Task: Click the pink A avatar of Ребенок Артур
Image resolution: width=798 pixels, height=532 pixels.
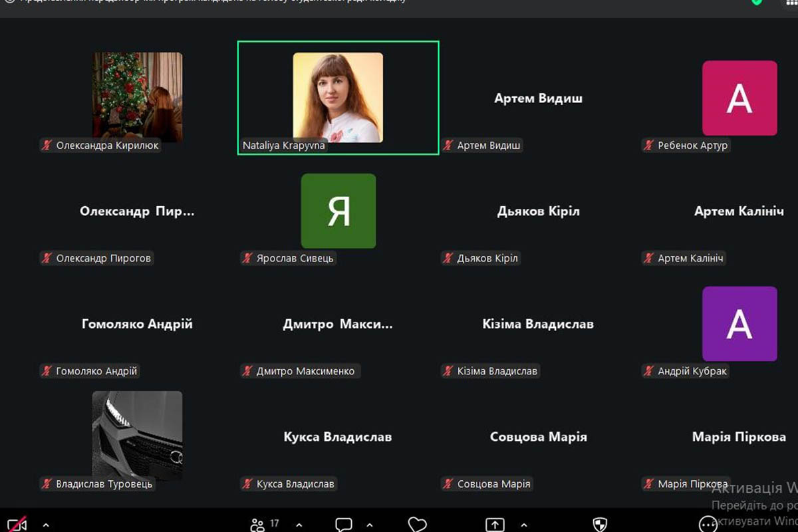Action: point(739,98)
